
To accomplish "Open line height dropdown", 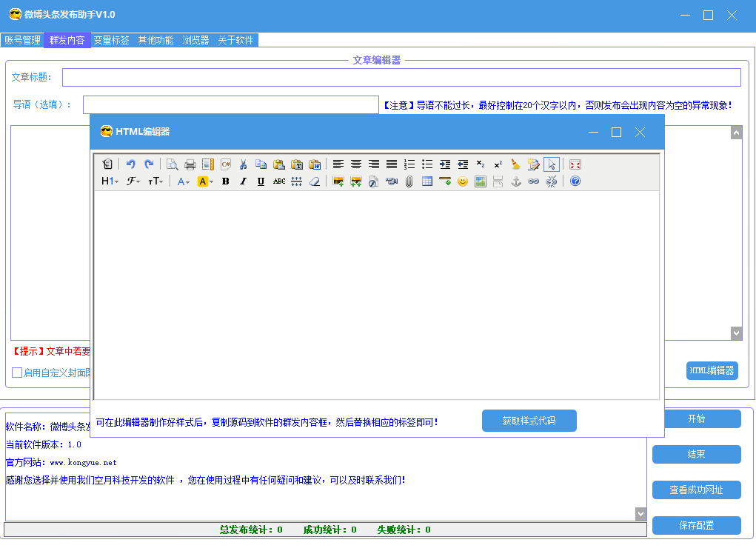I will 296,181.
